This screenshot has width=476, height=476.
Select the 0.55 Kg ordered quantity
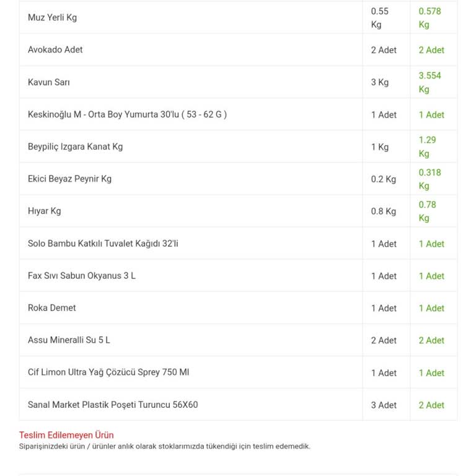pos(380,18)
